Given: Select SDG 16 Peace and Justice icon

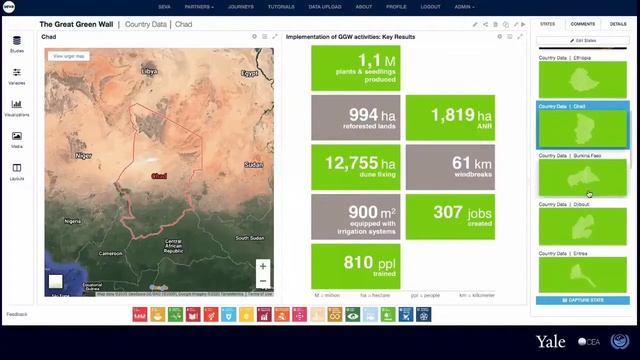Looking at the screenshot, I should pos(406,314).
